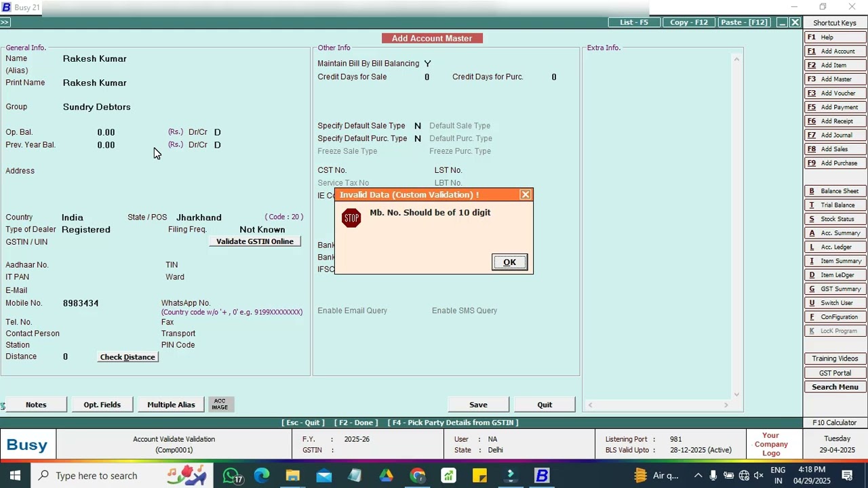Click Add Account shortcut key
The width and height of the screenshot is (868, 488).
(x=835, y=52)
